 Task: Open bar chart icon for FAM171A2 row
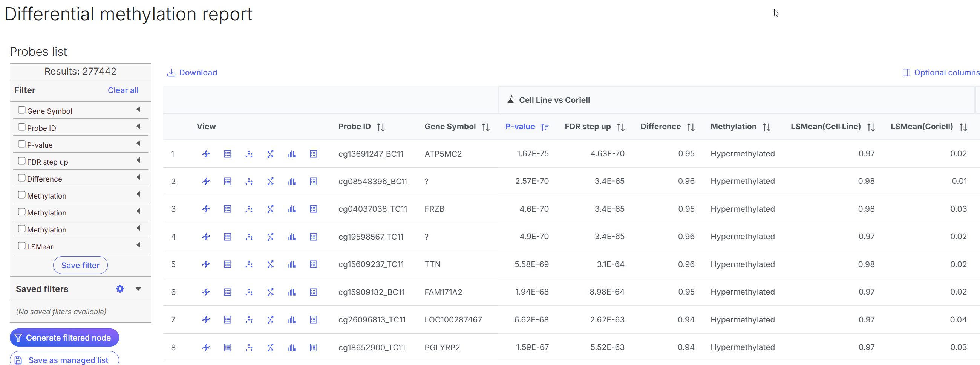[x=292, y=292]
